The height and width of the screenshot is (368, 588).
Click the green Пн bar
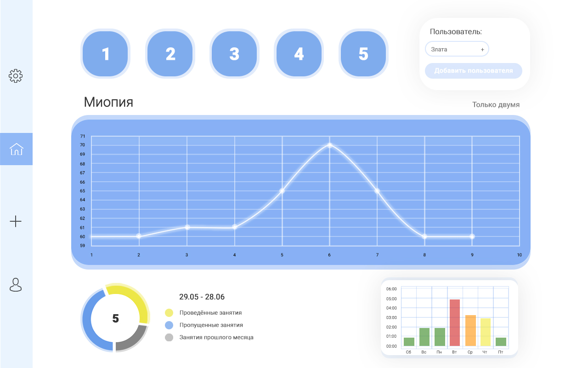[x=440, y=337]
